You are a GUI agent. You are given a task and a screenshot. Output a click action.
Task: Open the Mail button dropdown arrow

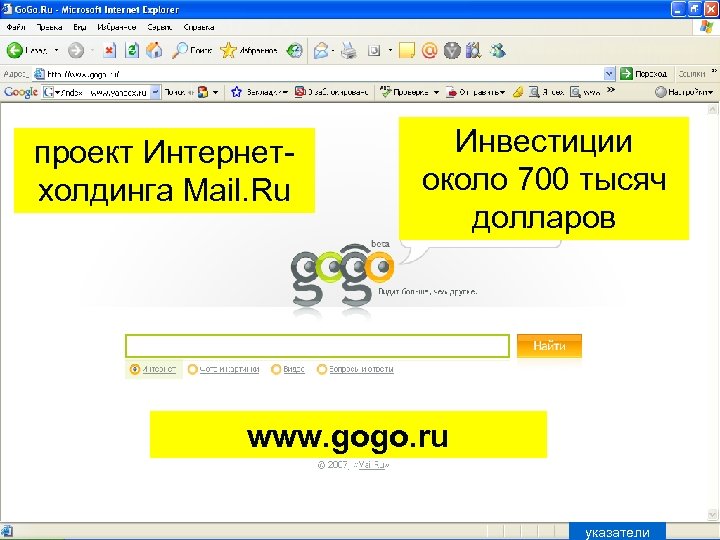click(332, 51)
